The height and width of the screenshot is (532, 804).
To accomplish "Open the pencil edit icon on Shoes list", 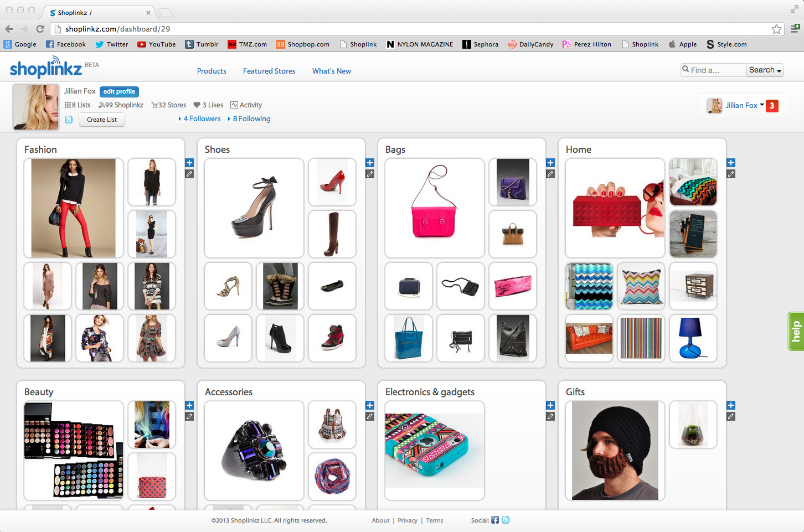I will [370, 174].
